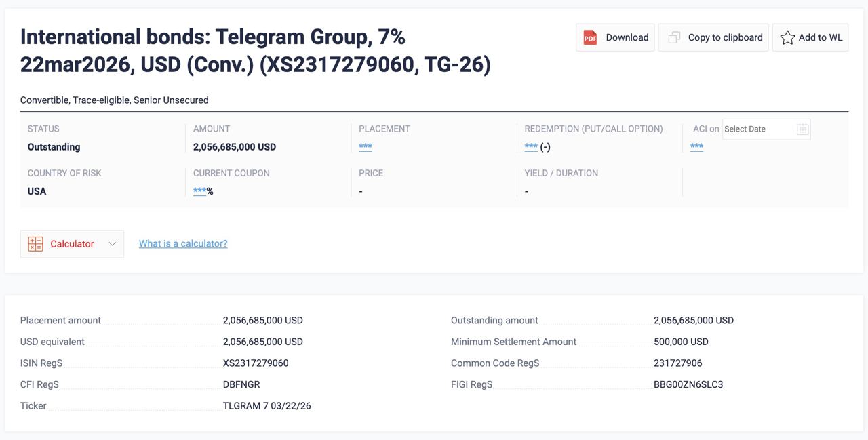Reveal the hidden Placement value link

366,147
